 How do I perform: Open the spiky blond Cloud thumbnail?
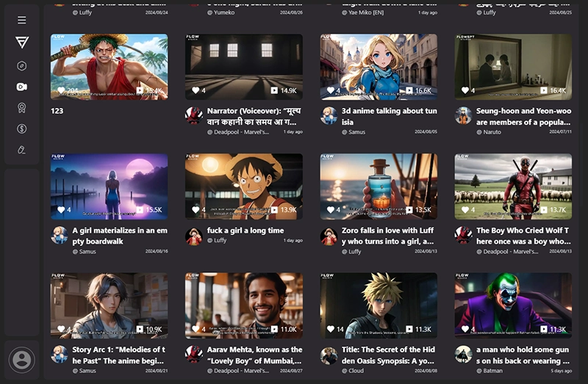pos(379,305)
